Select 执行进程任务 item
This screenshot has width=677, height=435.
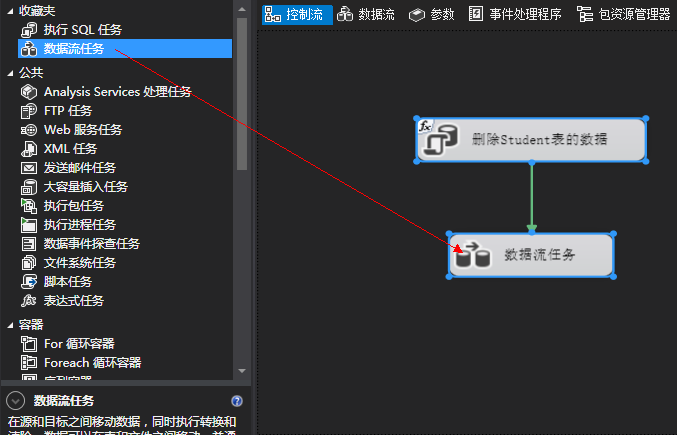(x=125, y=225)
